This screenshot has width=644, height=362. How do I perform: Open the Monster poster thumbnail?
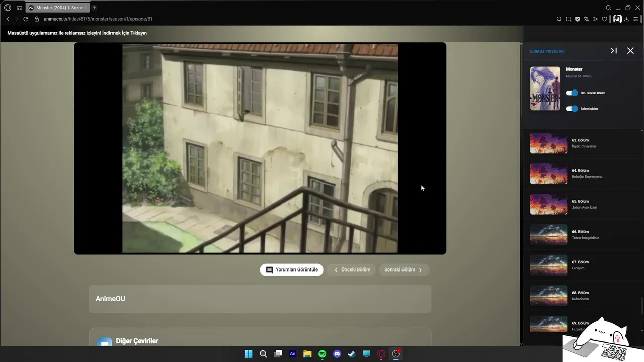pos(545,88)
